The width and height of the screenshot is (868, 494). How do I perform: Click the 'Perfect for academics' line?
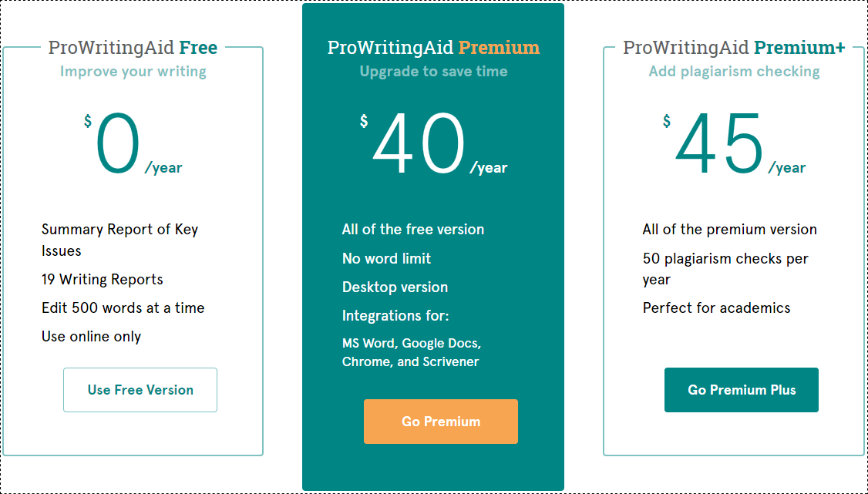tap(716, 308)
